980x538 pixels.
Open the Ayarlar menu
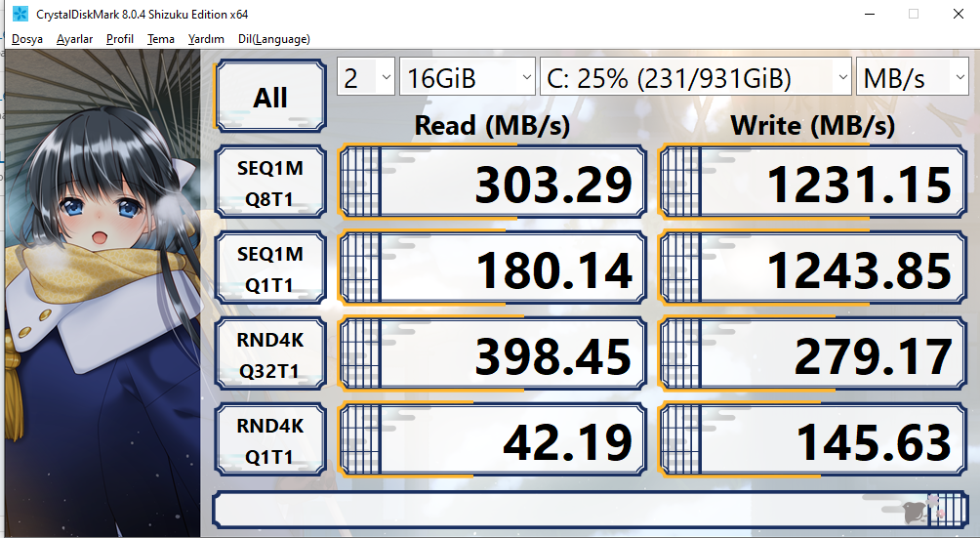[74, 39]
